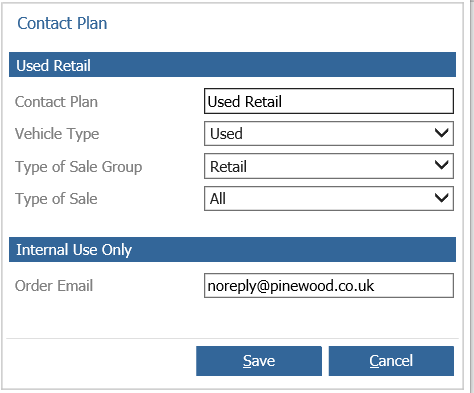474x393 pixels.
Task: Open the Type of Sale Group box showing Retail
Action: [329, 166]
